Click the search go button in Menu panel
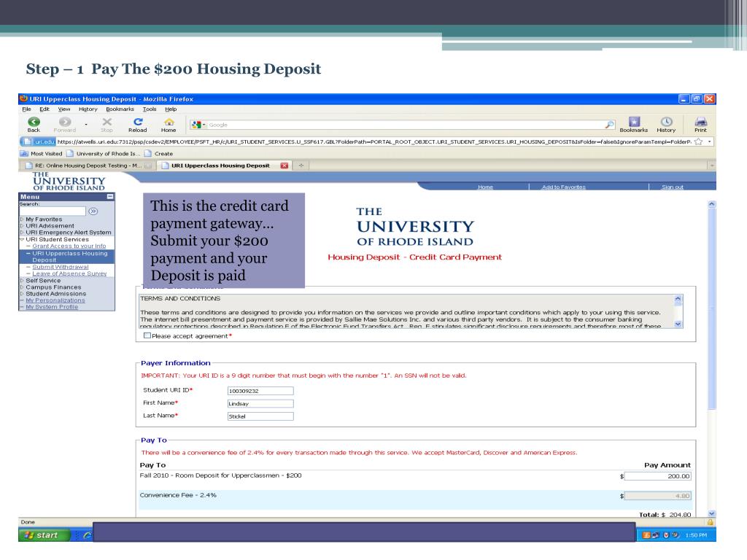 click(93, 211)
